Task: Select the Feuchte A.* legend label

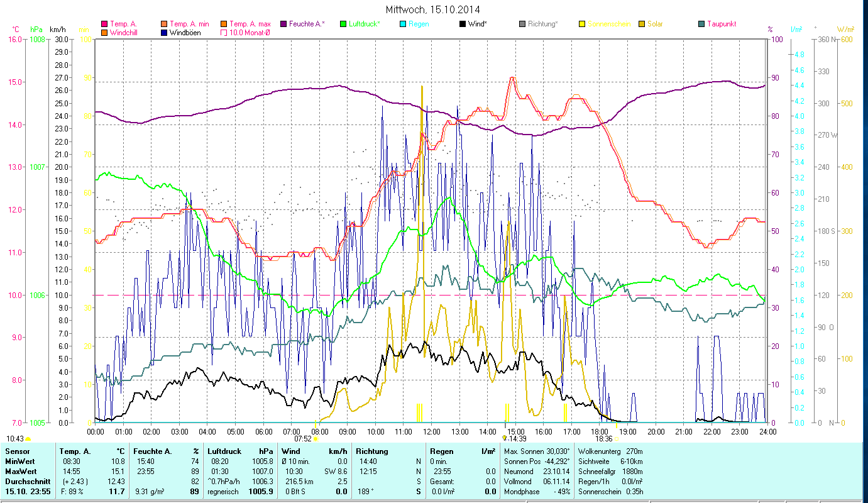Action: pos(307,24)
